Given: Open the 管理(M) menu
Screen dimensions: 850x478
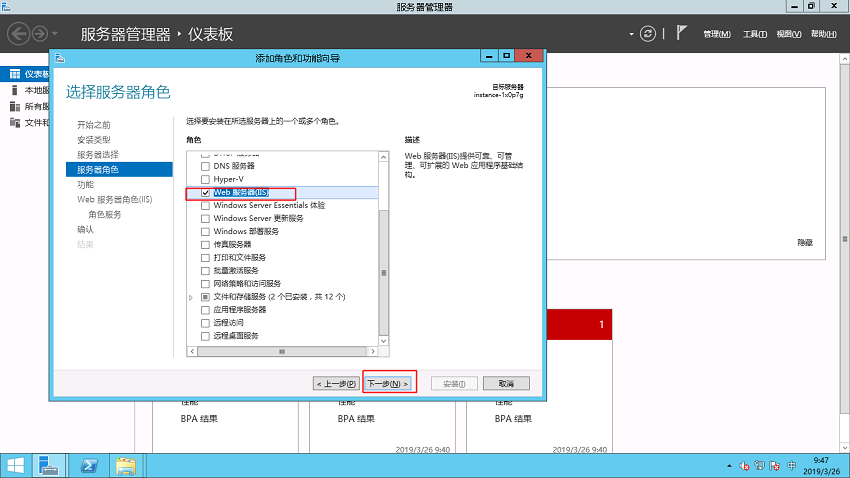Looking at the screenshot, I should (x=717, y=34).
